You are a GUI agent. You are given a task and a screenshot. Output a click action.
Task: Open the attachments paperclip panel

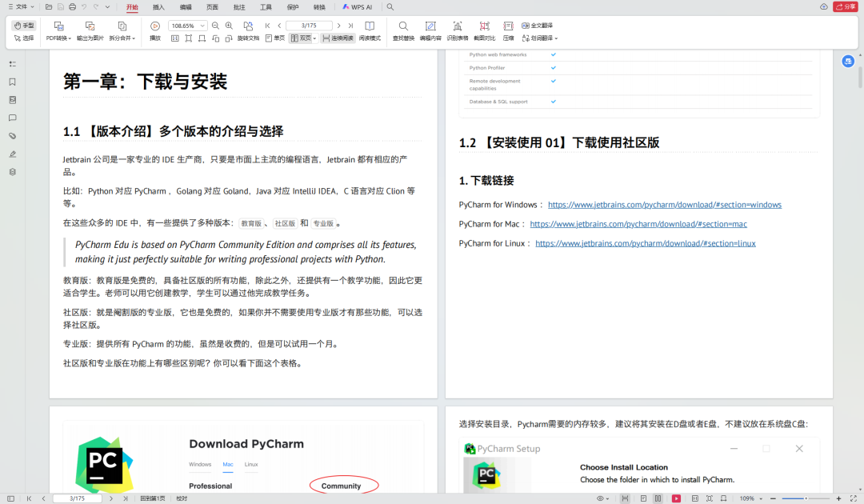[13, 136]
